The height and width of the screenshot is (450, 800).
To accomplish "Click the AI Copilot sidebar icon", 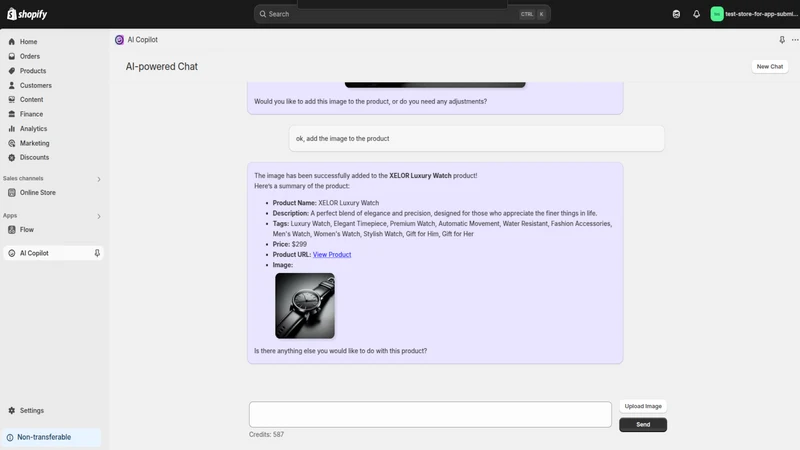I will [x=12, y=253].
